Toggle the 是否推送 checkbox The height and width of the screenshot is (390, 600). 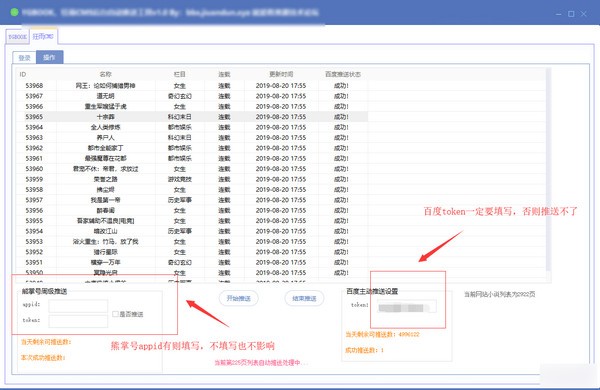coord(115,314)
